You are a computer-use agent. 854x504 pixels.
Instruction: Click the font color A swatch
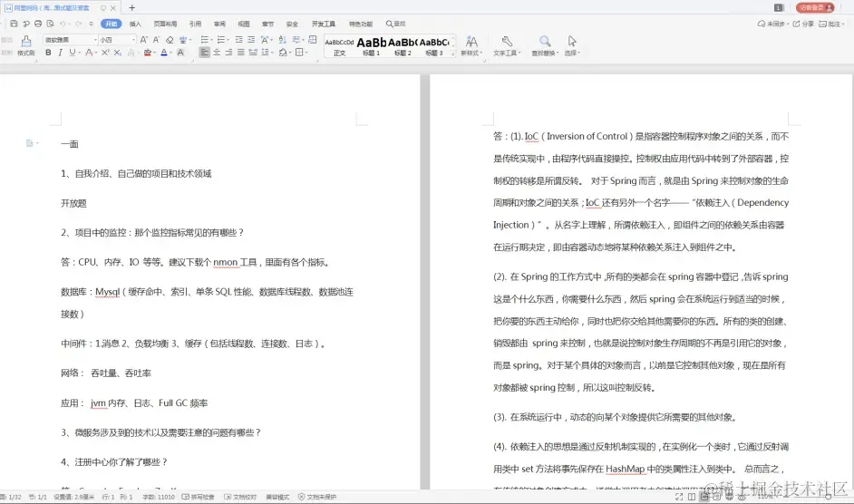tap(164, 53)
